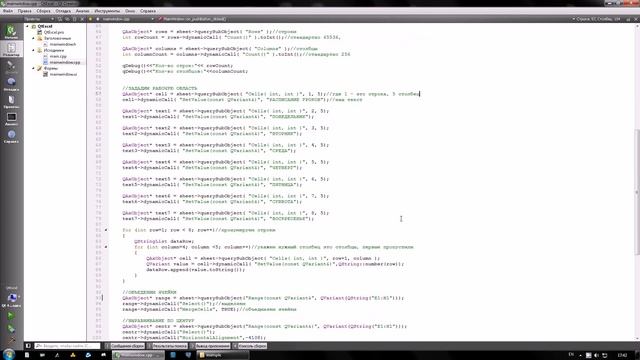Click the line dataRow.append(value.toString())
The width and height of the screenshot is (640, 360).
(x=196, y=270)
